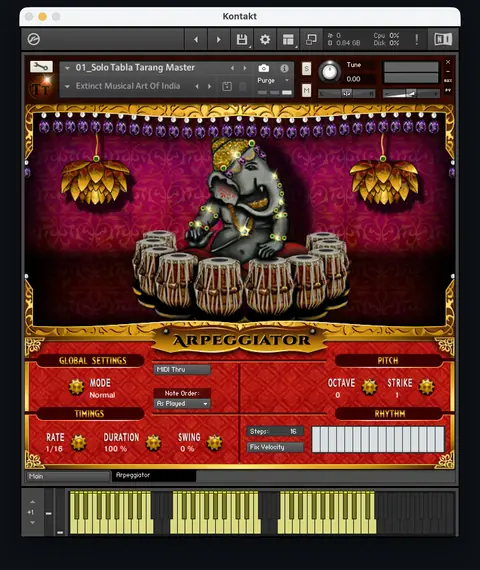Click the Octave knob under Pitch
This screenshot has height=570, width=480.
pos(369,387)
